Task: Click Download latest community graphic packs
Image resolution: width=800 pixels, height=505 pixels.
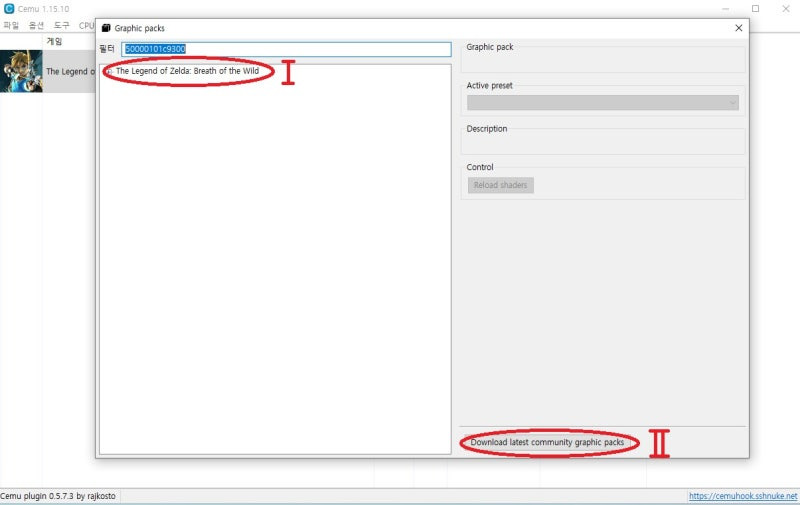Action: click(547, 442)
